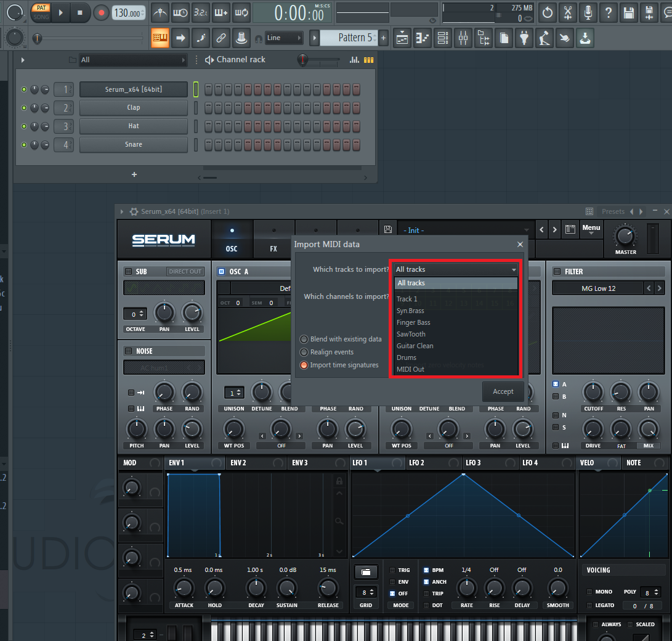The image size is (672, 641).
Task: Switch to ENV 2 tab
Action: point(238,463)
